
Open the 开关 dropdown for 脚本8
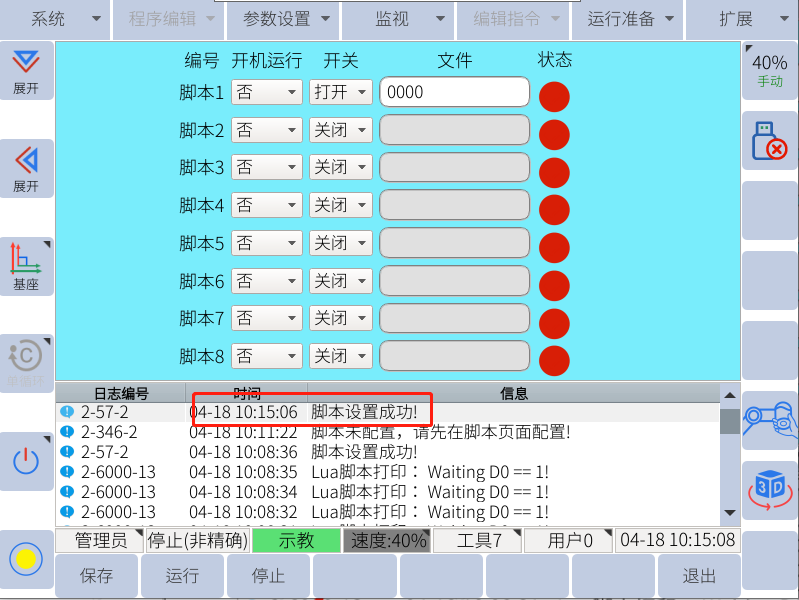(x=340, y=356)
